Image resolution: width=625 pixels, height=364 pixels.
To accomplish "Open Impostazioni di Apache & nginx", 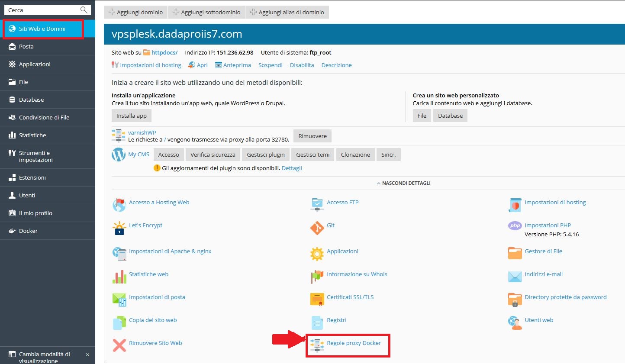I will point(170,251).
